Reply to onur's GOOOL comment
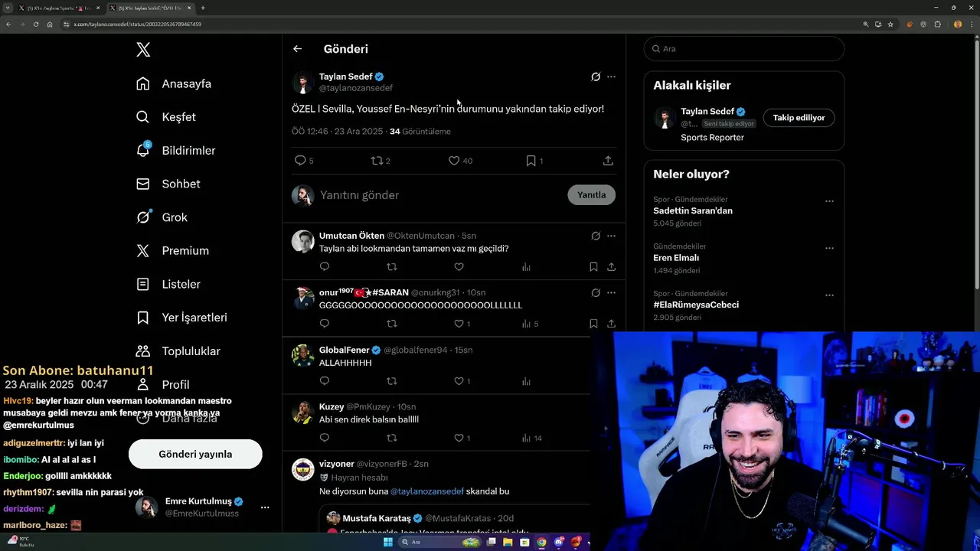980x551 pixels. (325, 324)
